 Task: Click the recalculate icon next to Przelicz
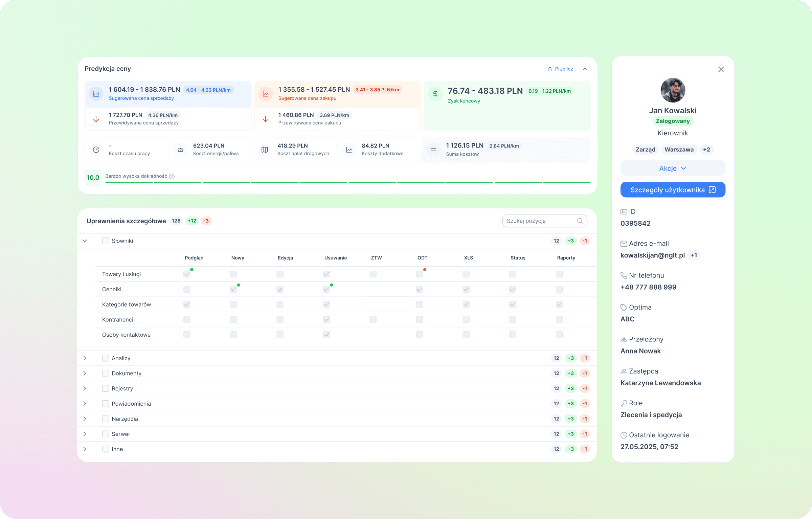click(550, 69)
